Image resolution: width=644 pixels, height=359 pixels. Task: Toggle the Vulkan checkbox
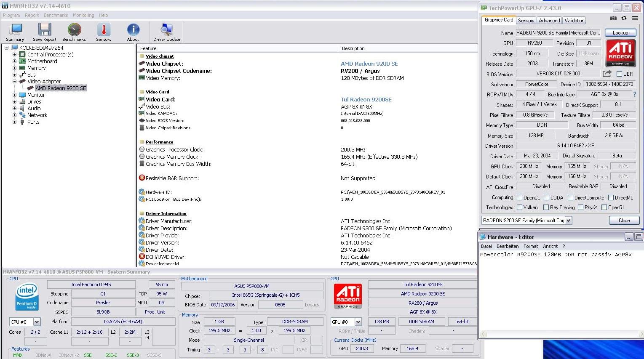519,207
